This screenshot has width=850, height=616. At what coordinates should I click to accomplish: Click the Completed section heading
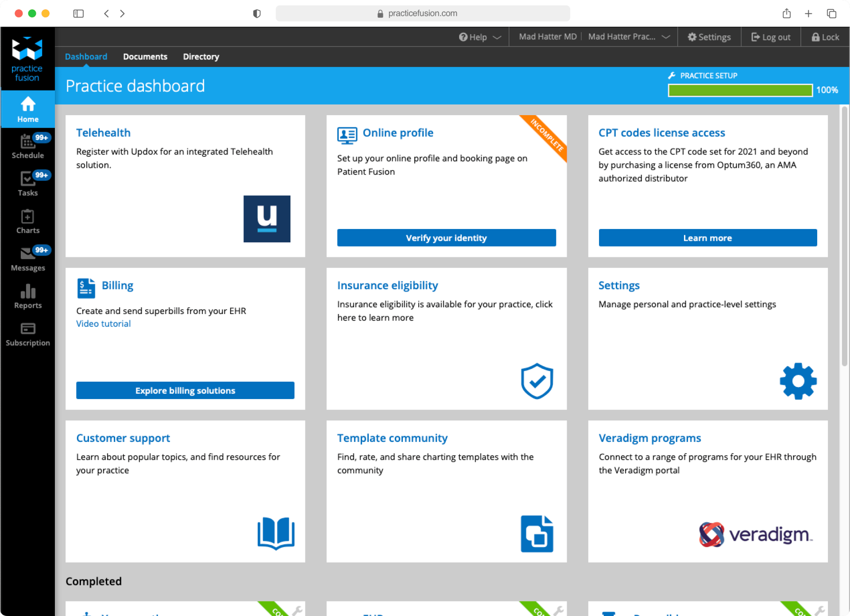pyautogui.click(x=93, y=581)
